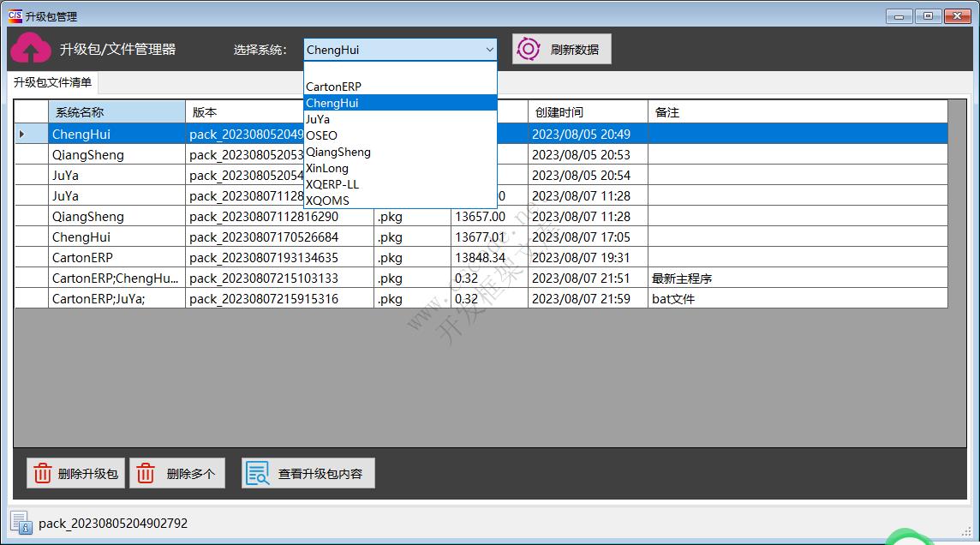Open the 升级包文件清单 tab
The image size is (980, 545).
(52, 82)
